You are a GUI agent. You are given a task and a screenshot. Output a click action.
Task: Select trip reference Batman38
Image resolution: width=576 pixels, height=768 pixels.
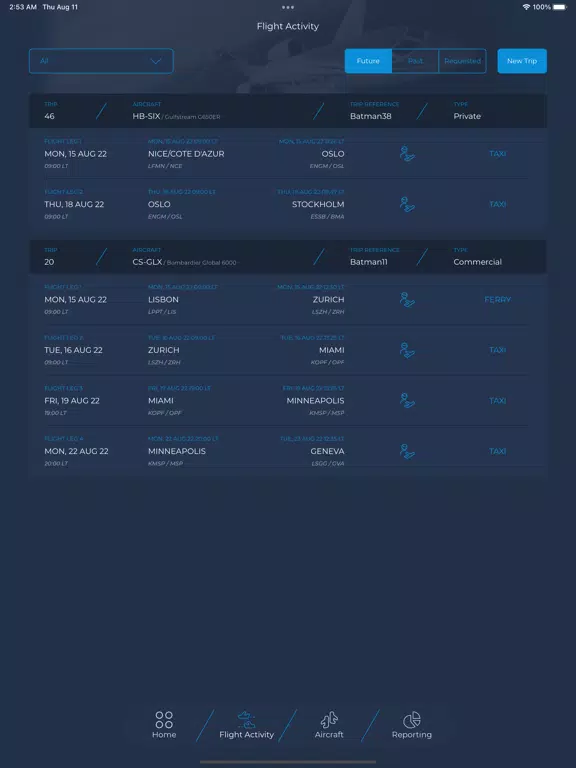pos(370,116)
